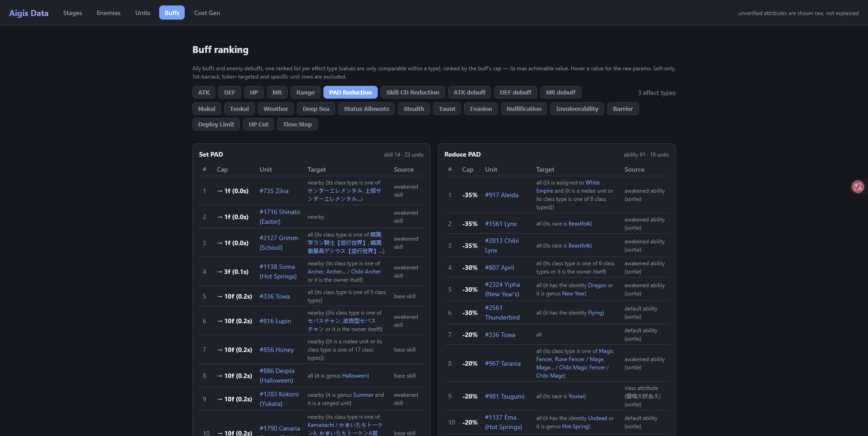This screenshot has width=868, height=436.
Task: Open unit #336 Towa in Reduce PAD
Action: pos(500,335)
